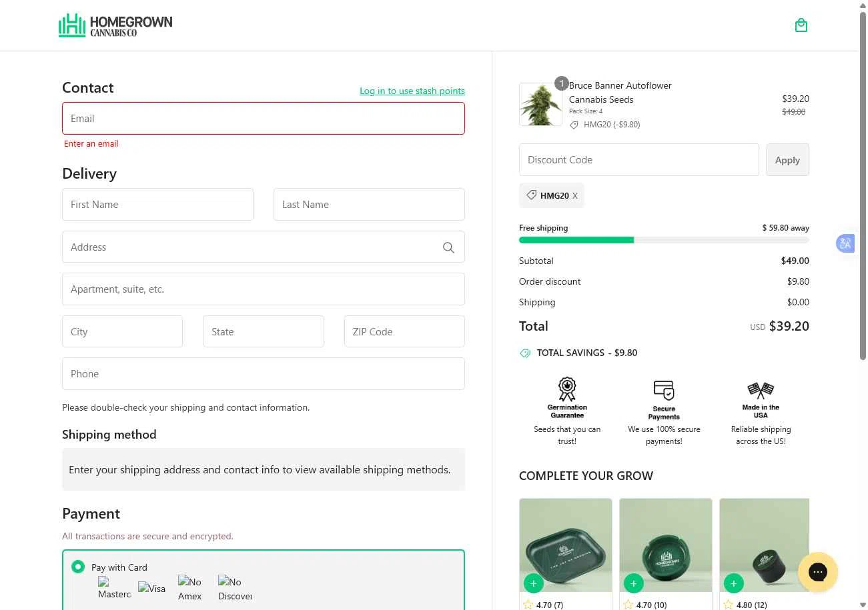Click the star rating 4.70 (10)
The width and height of the screenshot is (868, 610).
point(644,605)
